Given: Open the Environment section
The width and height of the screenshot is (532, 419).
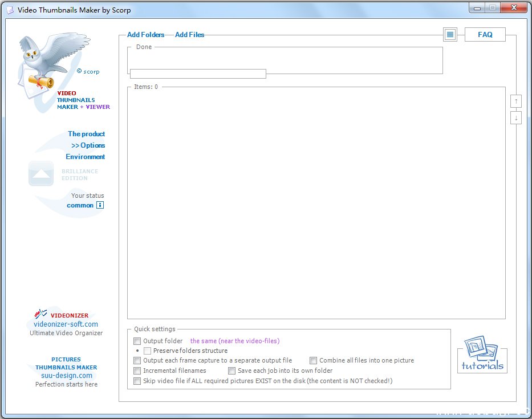Looking at the screenshot, I should (86, 157).
